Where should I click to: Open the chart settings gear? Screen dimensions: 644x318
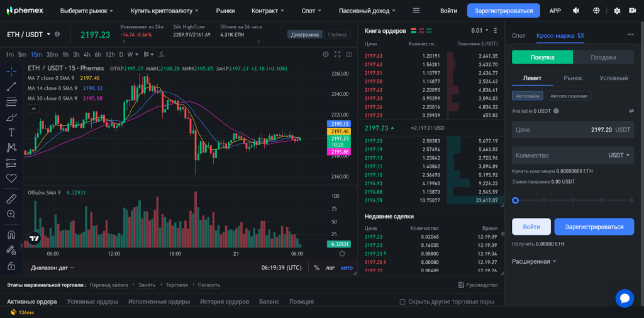click(326, 54)
